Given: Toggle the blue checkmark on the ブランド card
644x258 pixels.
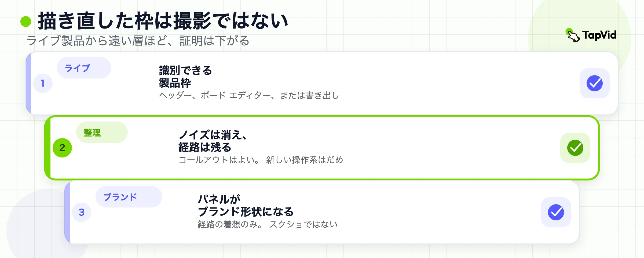Looking at the screenshot, I should tap(556, 212).
